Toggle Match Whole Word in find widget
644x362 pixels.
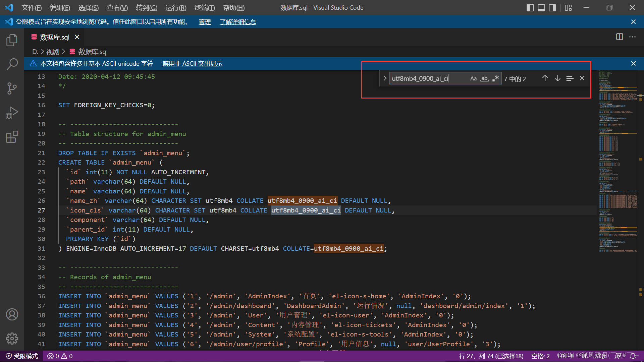tap(484, 78)
